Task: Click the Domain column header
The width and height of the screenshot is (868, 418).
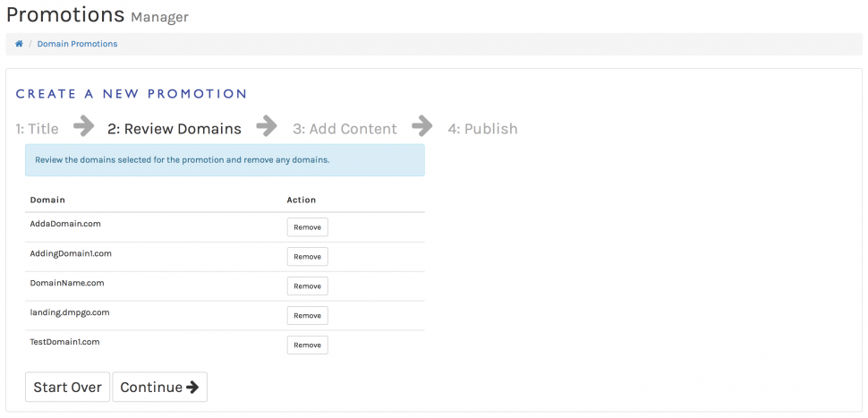Action: tap(47, 200)
